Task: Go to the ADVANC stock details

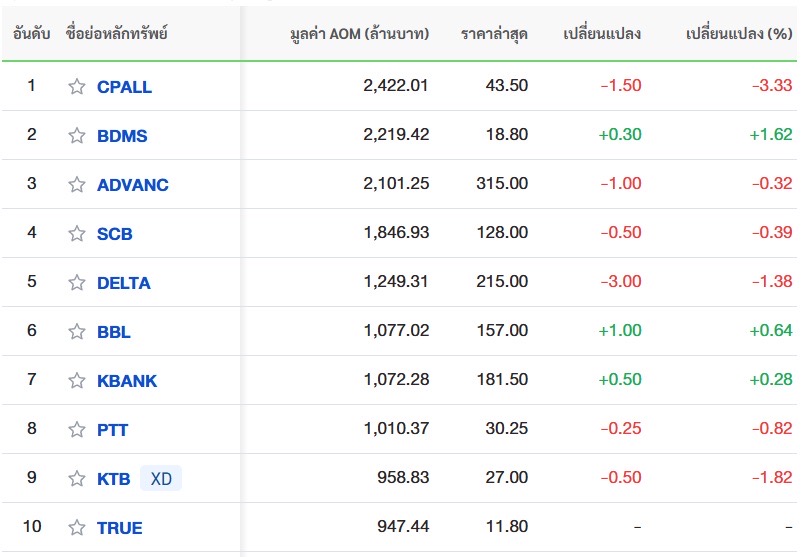Action: point(133,185)
